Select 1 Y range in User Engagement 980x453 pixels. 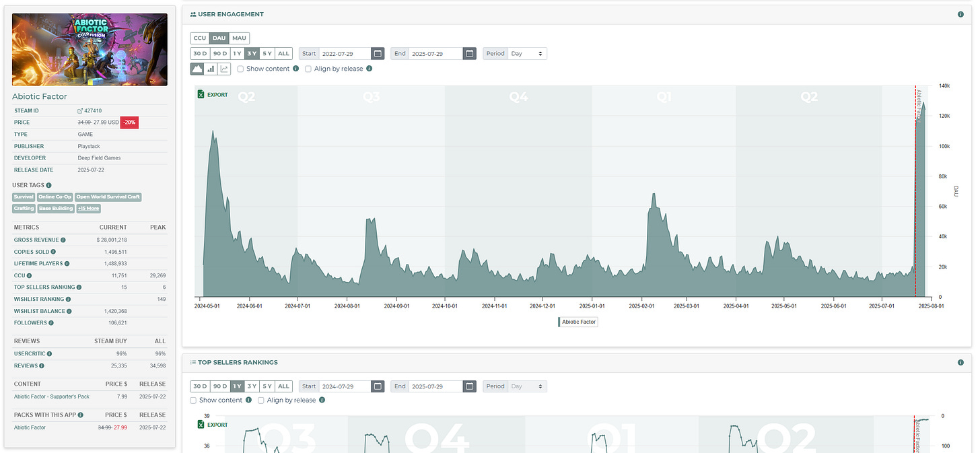coord(237,53)
